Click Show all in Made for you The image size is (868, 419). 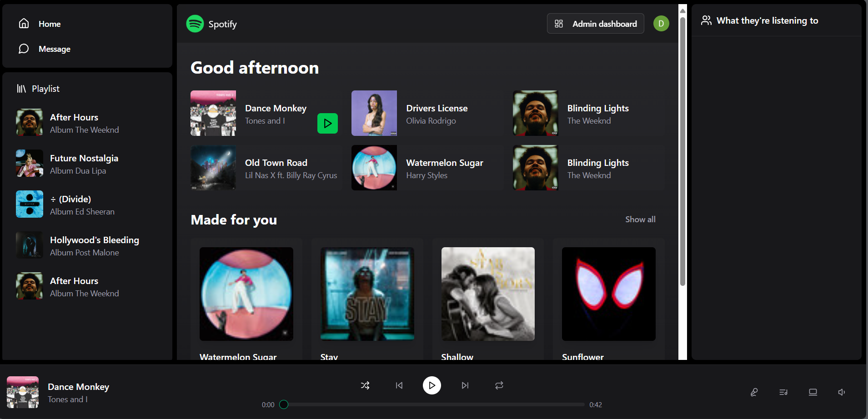coord(640,219)
